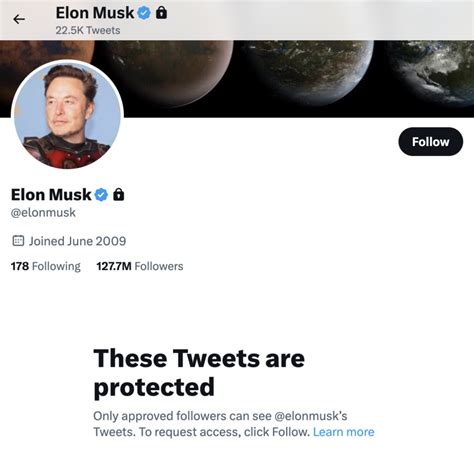Open the circular profile avatar photo
Image resolution: width=474 pixels, height=460 pixels.
pyautogui.click(x=67, y=115)
